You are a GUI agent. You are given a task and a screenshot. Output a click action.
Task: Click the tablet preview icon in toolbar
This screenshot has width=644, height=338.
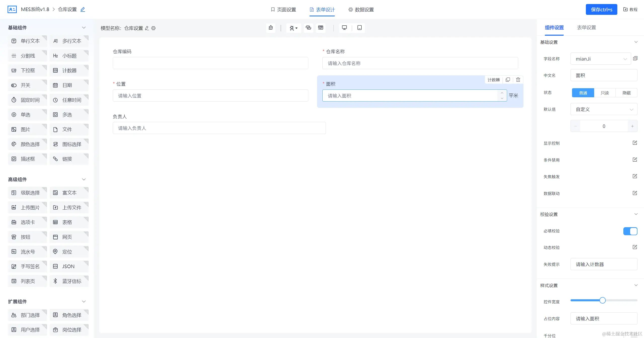pos(359,28)
